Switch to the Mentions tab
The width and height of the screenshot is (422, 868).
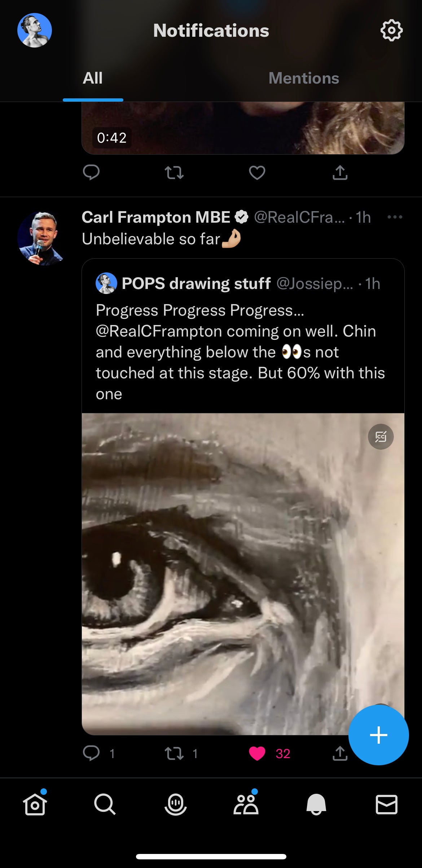[304, 78]
